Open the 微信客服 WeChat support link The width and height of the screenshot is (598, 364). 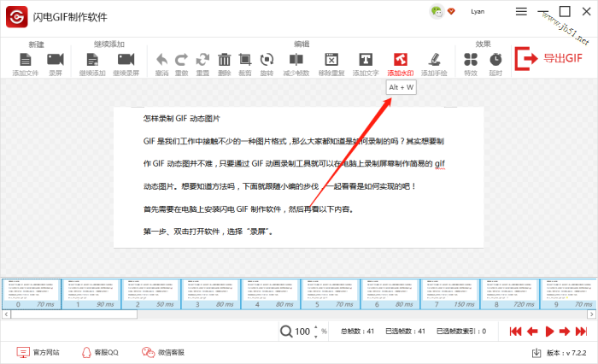coord(163,353)
